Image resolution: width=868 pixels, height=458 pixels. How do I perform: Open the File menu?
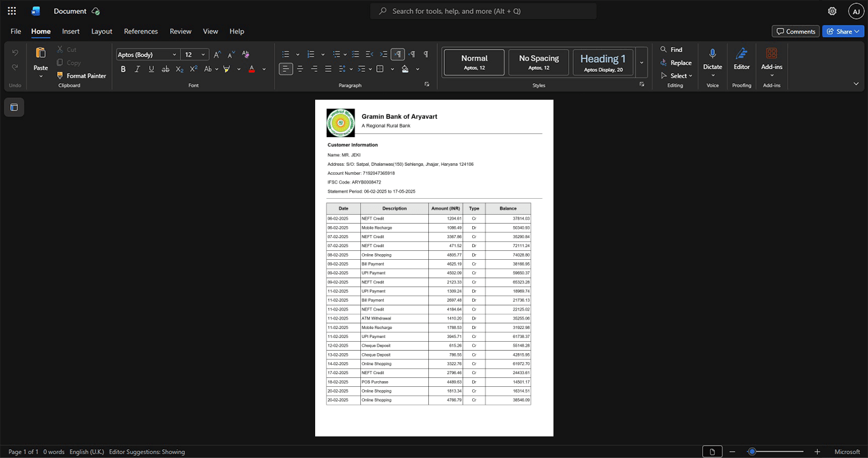(16, 31)
